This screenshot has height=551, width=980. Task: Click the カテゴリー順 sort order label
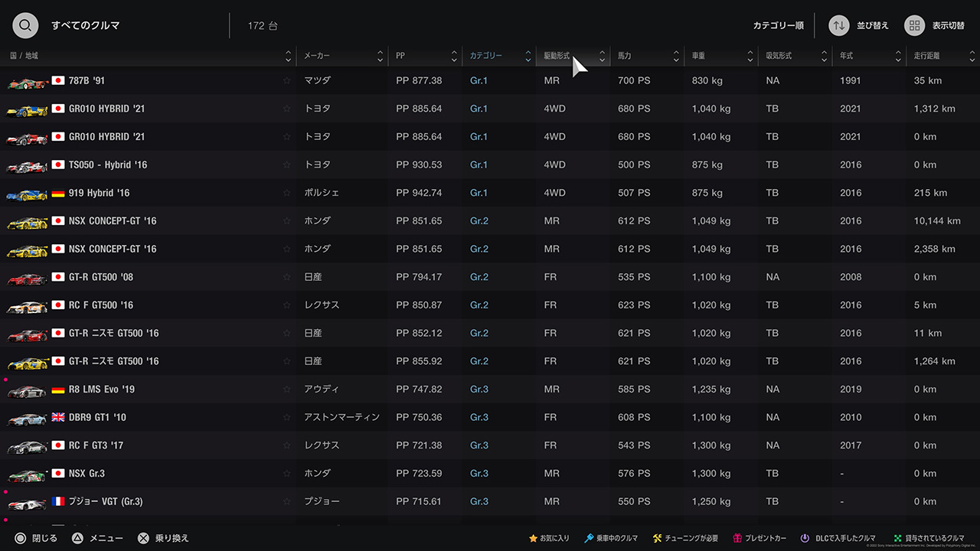(778, 25)
